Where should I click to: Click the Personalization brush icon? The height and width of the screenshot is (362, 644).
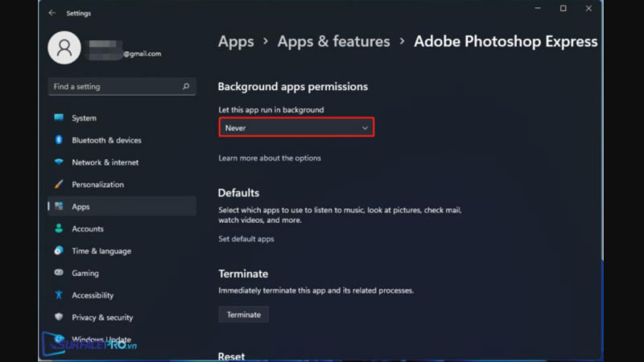[x=59, y=184]
